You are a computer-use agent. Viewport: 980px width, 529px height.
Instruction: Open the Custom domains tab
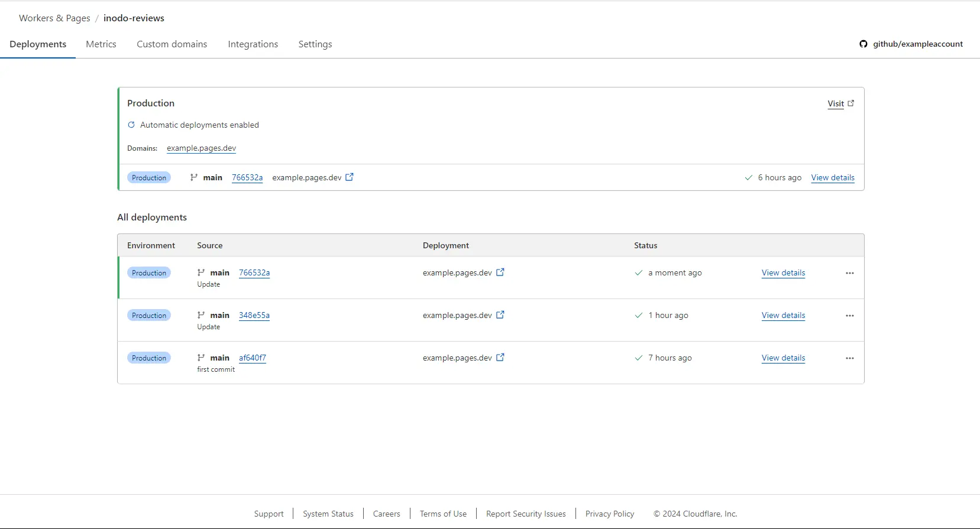pyautogui.click(x=172, y=44)
